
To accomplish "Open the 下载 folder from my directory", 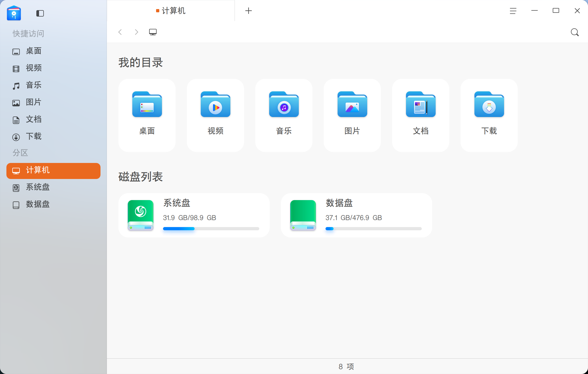I will click(x=489, y=115).
